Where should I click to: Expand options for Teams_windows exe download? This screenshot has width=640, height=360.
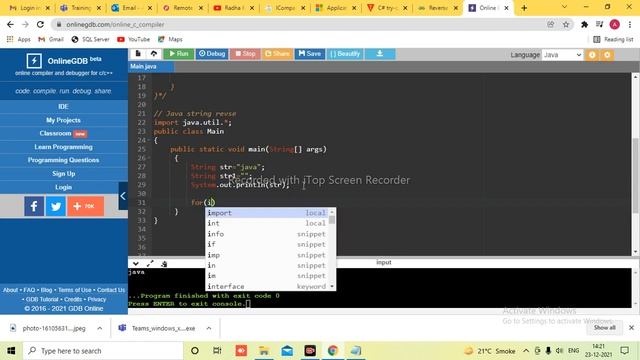[209, 328]
